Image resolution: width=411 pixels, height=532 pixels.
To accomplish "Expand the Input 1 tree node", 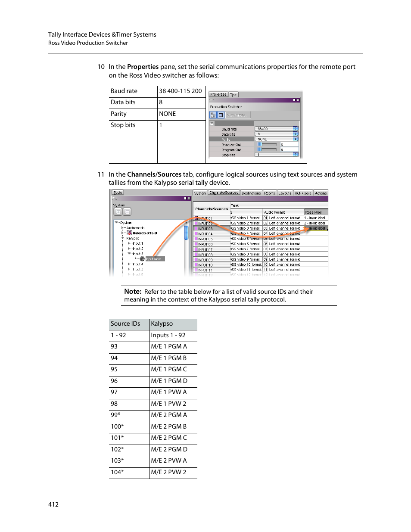I will (x=129, y=243).
